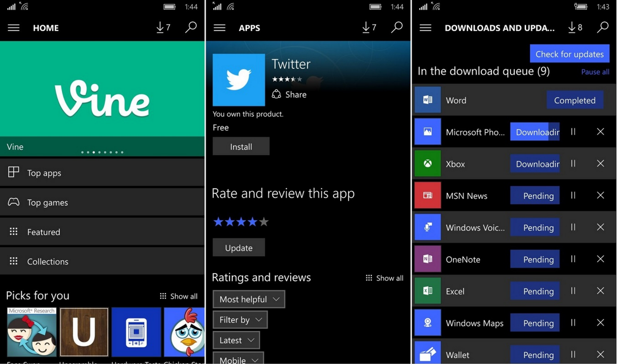Open hamburger menu on HOME screen

coord(14,28)
